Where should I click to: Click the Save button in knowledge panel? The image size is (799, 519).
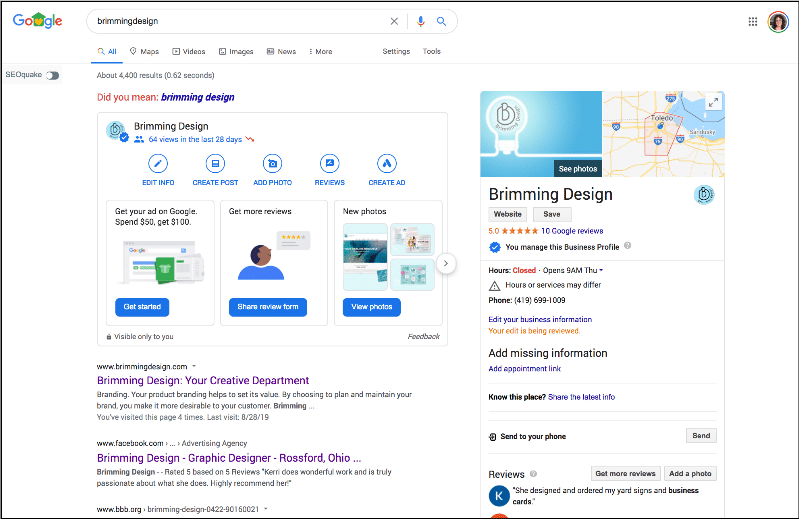552,214
